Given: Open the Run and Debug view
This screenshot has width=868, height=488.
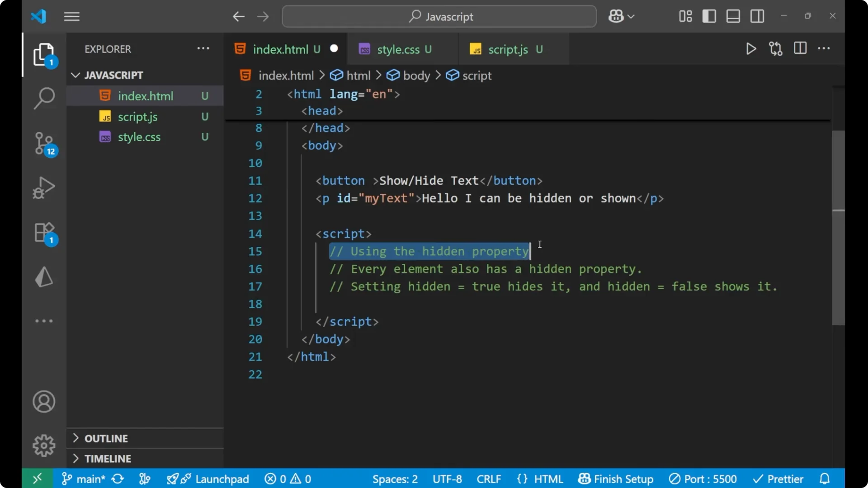Looking at the screenshot, I should click(44, 188).
